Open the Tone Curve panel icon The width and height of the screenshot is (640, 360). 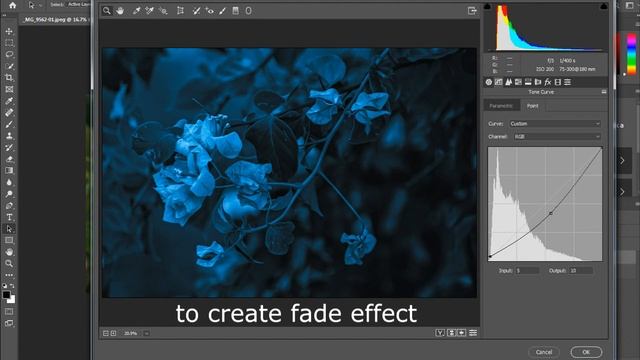pyautogui.click(x=498, y=82)
